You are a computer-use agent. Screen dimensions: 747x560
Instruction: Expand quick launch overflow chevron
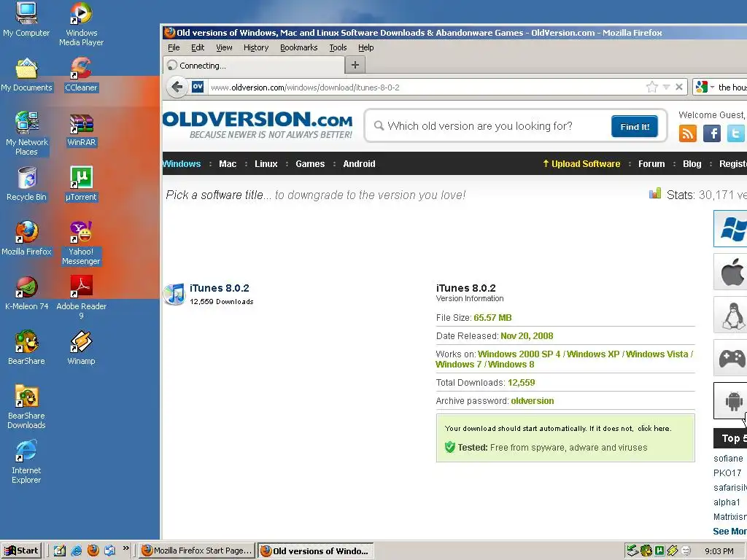[125, 548]
